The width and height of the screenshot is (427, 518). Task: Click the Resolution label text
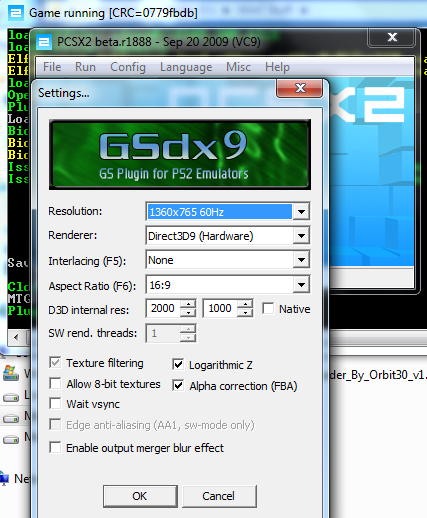click(75, 211)
